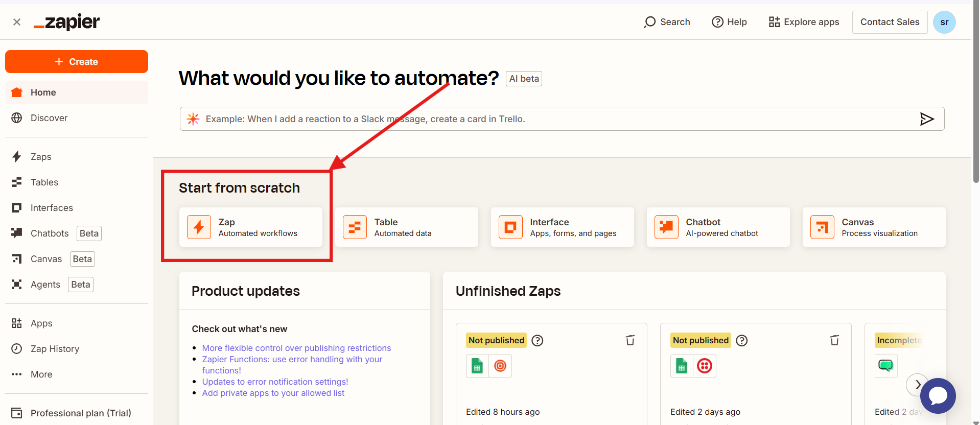Click the Chatbot card icon
Screen dimensions: 980x425
coord(666,227)
